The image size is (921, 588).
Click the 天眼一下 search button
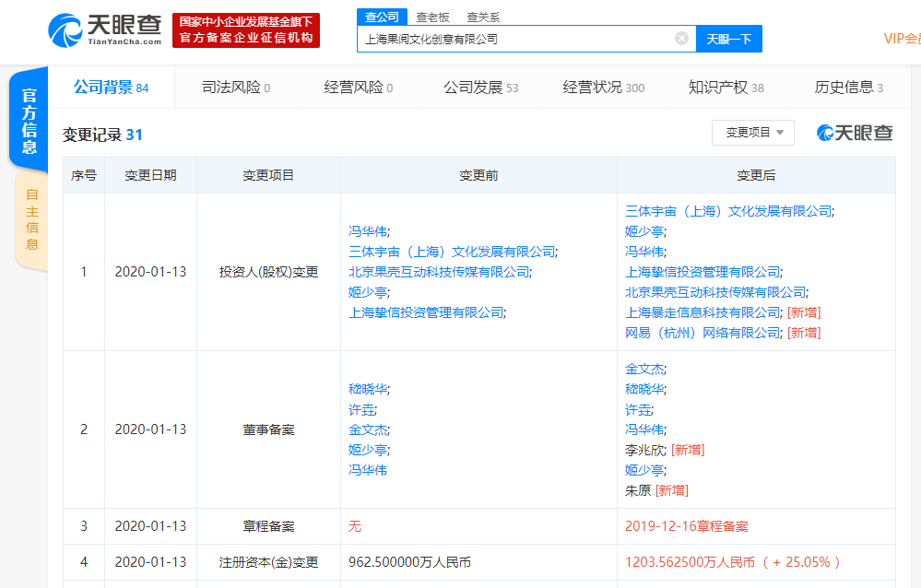tap(728, 38)
